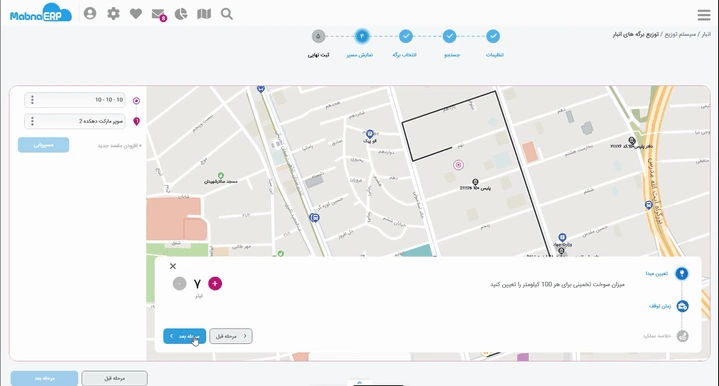This screenshot has width=719, height=386.
Task: Select the خلاصه عملکرد step icon
Action: pyautogui.click(x=682, y=336)
